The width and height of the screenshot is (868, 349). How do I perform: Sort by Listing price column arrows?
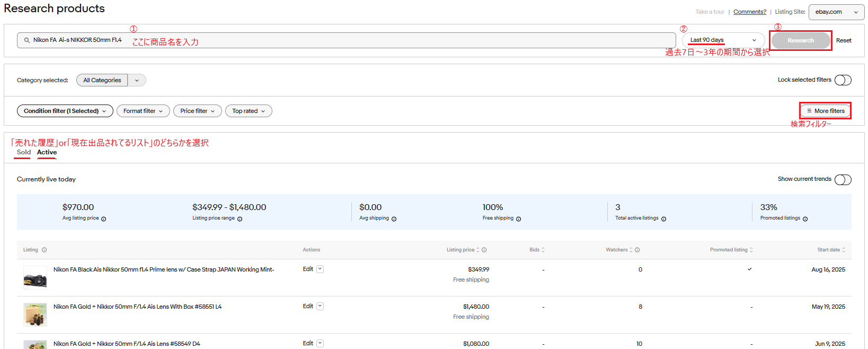click(478, 250)
